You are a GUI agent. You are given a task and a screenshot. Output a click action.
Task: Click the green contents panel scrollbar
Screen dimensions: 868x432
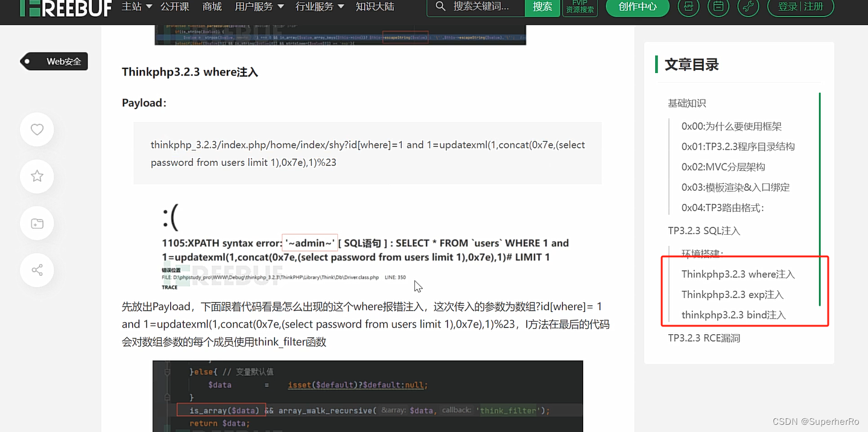tap(820, 199)
